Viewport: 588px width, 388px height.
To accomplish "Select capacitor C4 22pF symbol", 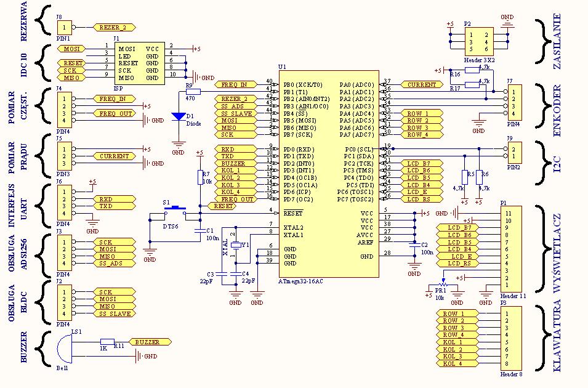I will click(x=236, y=274).
